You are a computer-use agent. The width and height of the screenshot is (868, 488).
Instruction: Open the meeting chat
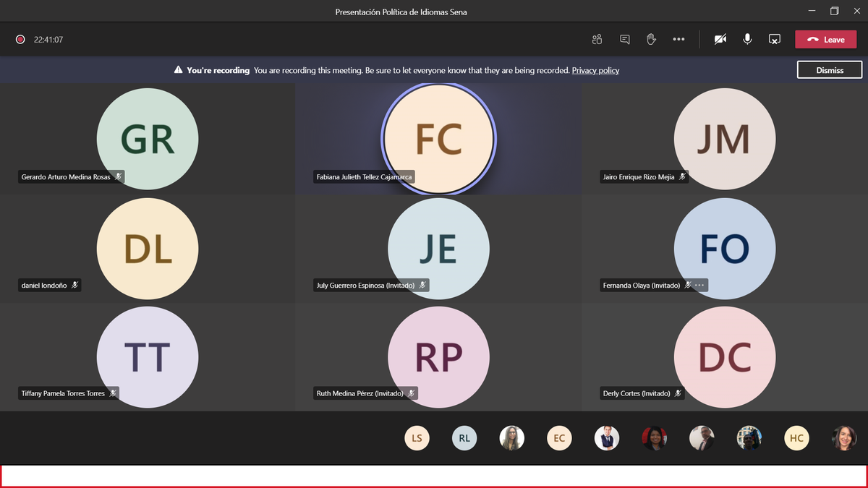(624, 39)
